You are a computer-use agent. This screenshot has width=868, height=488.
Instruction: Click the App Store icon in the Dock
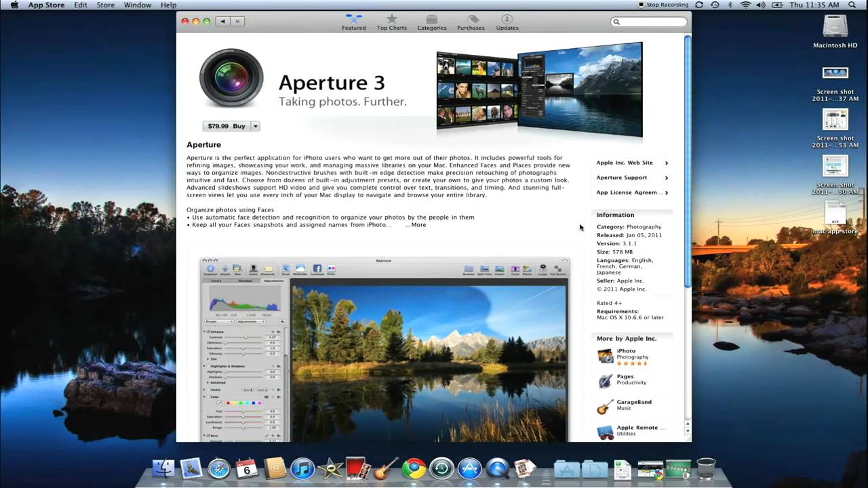tap(469, 468)
